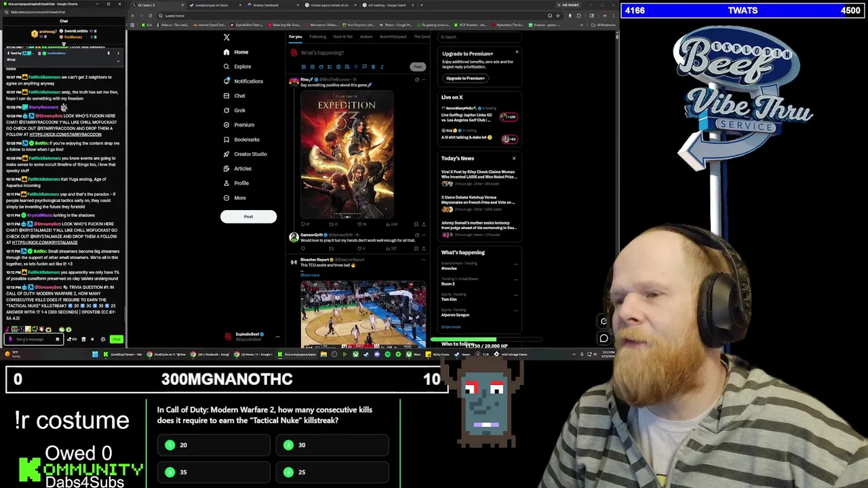Screen dimensions: 868x488
Task: Open Chat in X sidebar
Action: pyautogui.click(x=234, y=96)
